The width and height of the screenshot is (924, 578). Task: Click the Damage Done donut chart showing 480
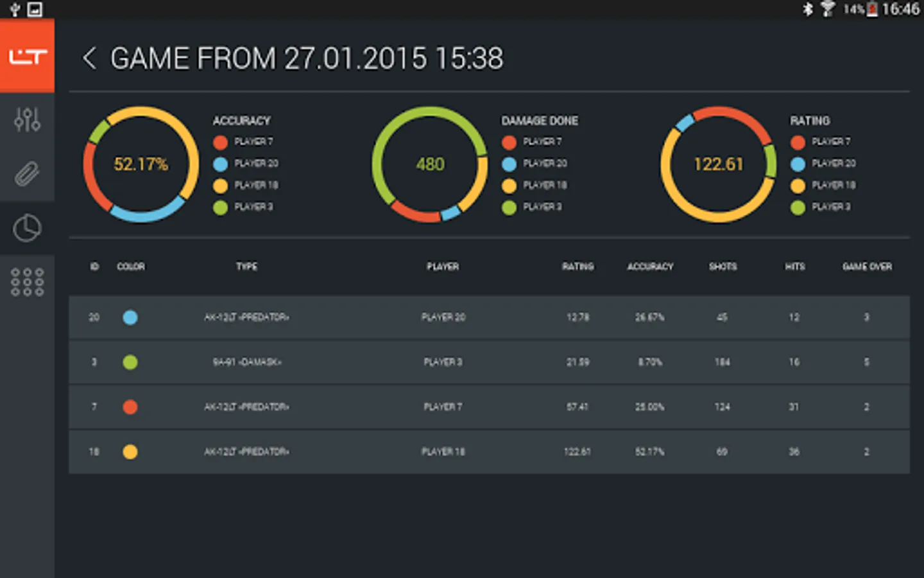click(x=430, y=164)
